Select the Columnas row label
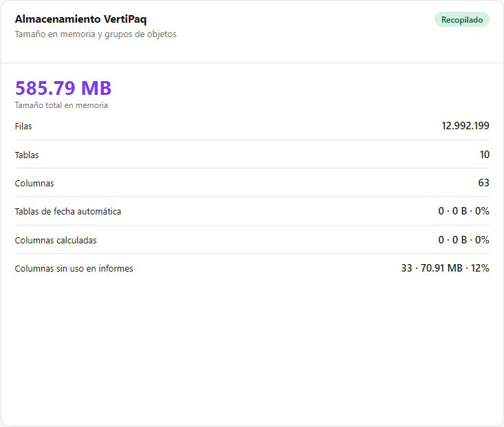Viewport: 504px width, 427px height. [x=34, y=184]
